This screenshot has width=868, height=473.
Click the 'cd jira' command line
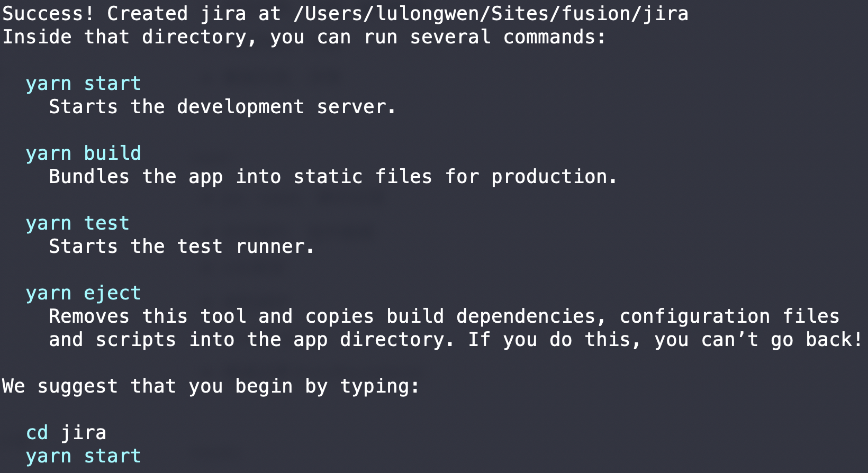click(x=66, y=433)
